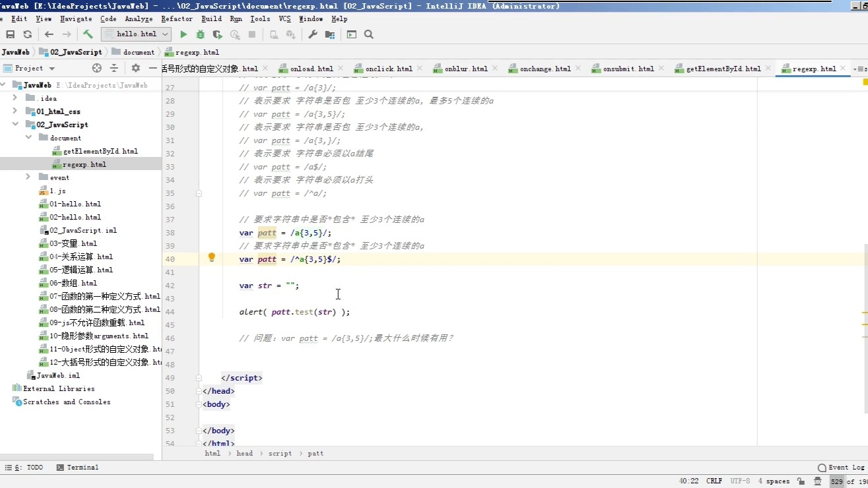Screen dimensions: 868x488
Task: Close the onclick.html tab
Action: tap(420, 69)
